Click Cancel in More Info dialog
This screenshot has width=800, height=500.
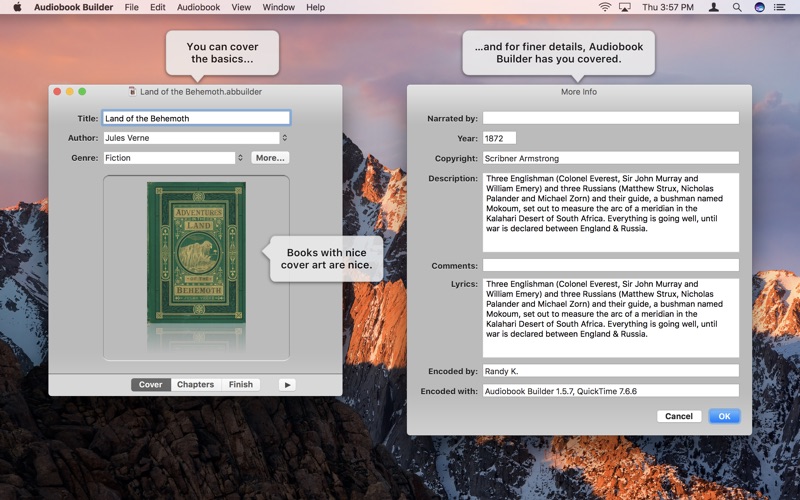(x=679, y=416)
